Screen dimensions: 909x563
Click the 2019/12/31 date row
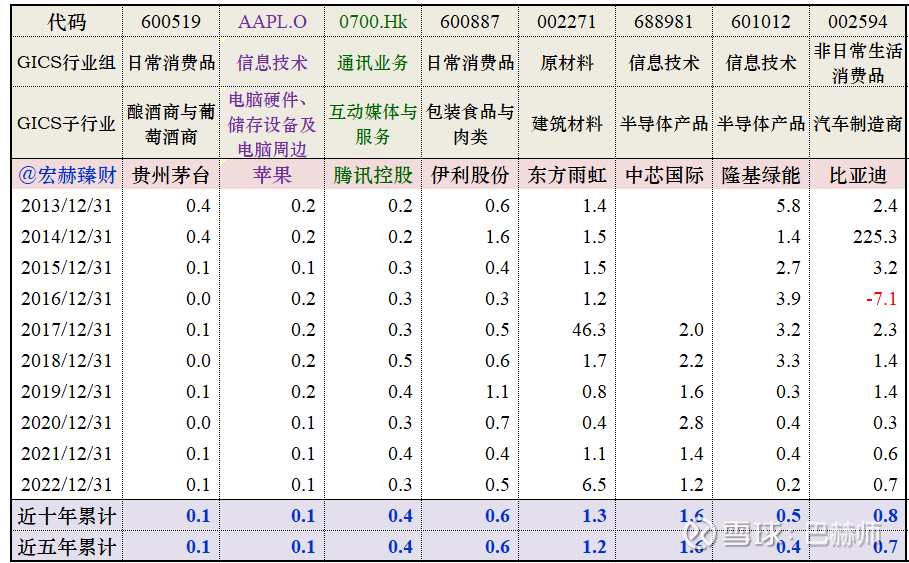[x=67, y=392]
